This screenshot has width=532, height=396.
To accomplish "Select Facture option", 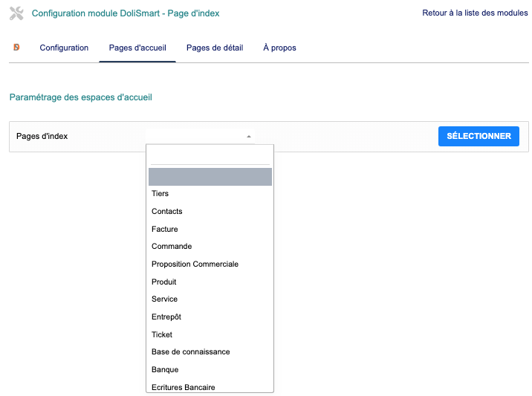I will coord(165,230).
